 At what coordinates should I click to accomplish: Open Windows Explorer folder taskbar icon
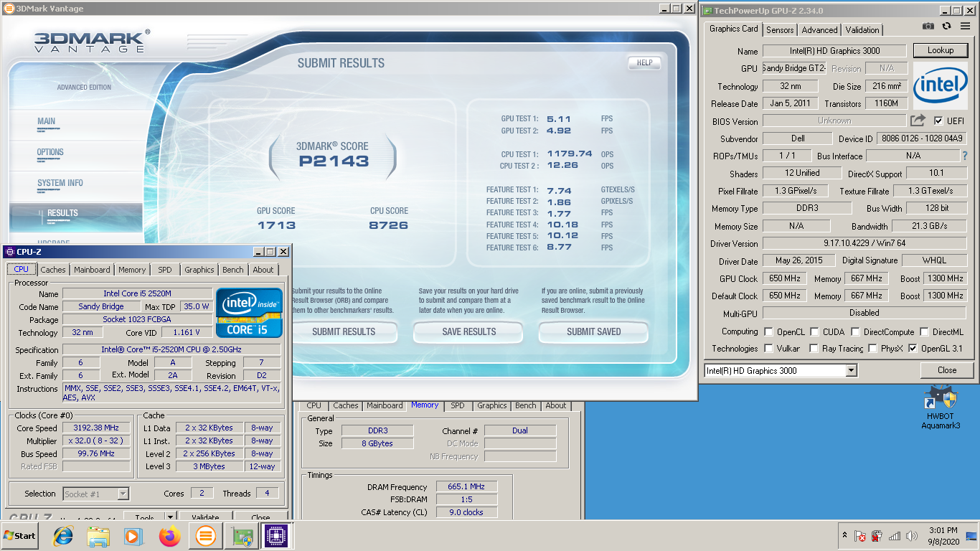(98, 536)
